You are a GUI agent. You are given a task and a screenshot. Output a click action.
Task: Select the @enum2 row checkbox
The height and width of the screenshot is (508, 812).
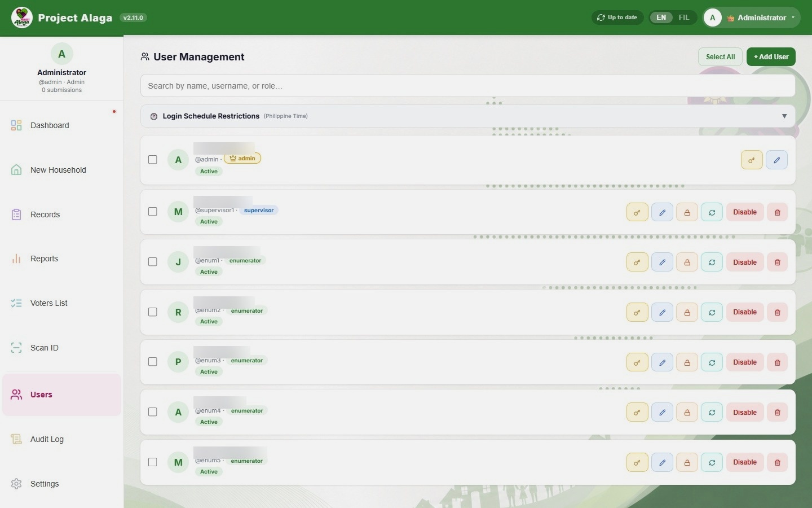coord(153,312)
